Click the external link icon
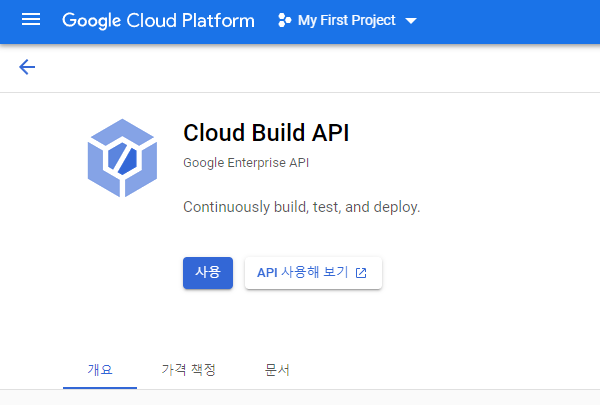 [361, 272]
